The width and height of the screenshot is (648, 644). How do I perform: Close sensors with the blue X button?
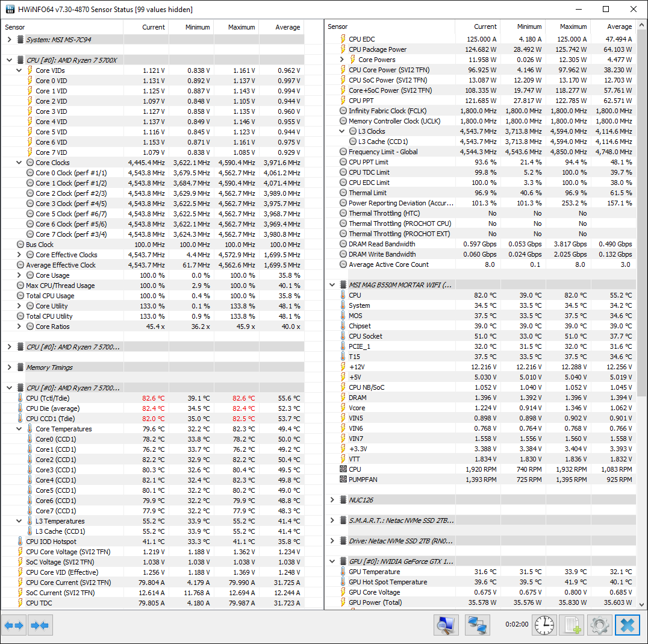pyautogui.click(x=628, y=625)
